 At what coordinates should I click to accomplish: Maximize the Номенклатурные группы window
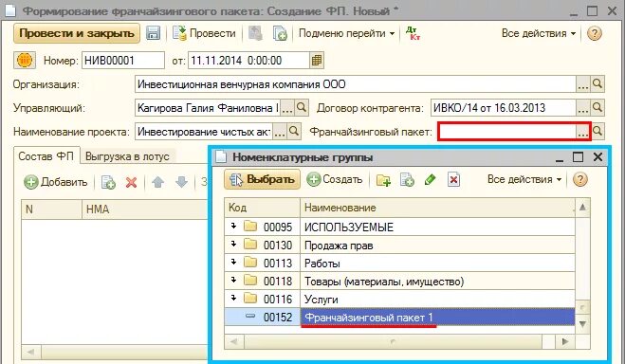coord(578,157)
